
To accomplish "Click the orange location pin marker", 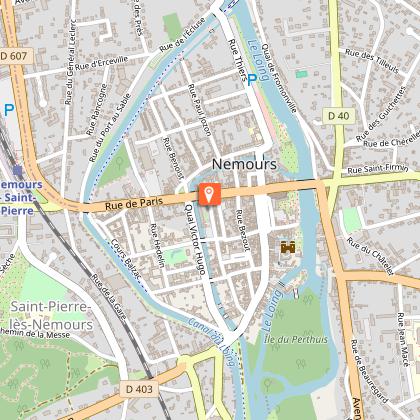I will [x=210, y=194].
